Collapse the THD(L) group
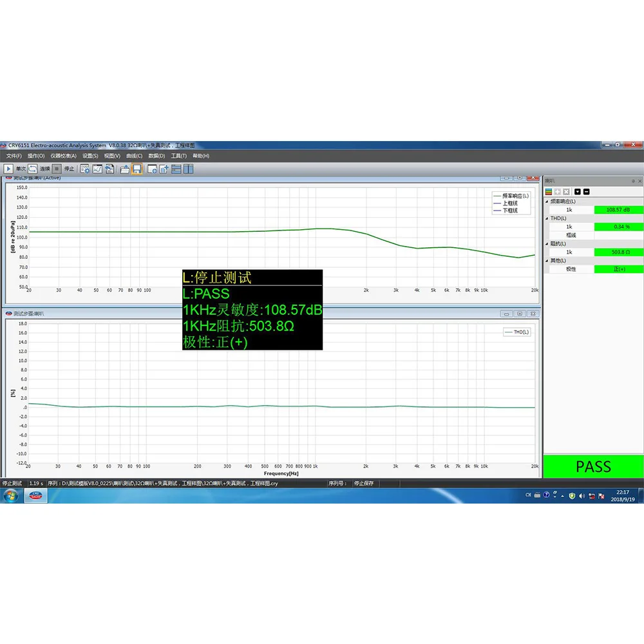This screenshot has width=644, height=644. tap(547, 218)
